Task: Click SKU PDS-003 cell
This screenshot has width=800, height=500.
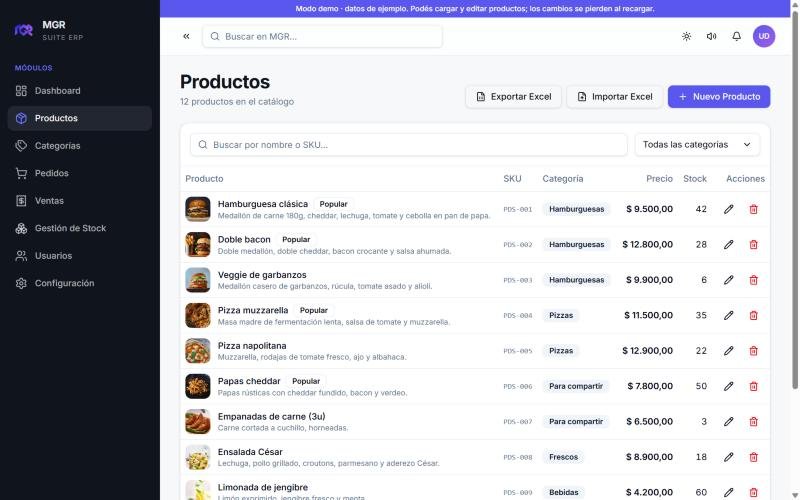Action: tap(517, 280)
